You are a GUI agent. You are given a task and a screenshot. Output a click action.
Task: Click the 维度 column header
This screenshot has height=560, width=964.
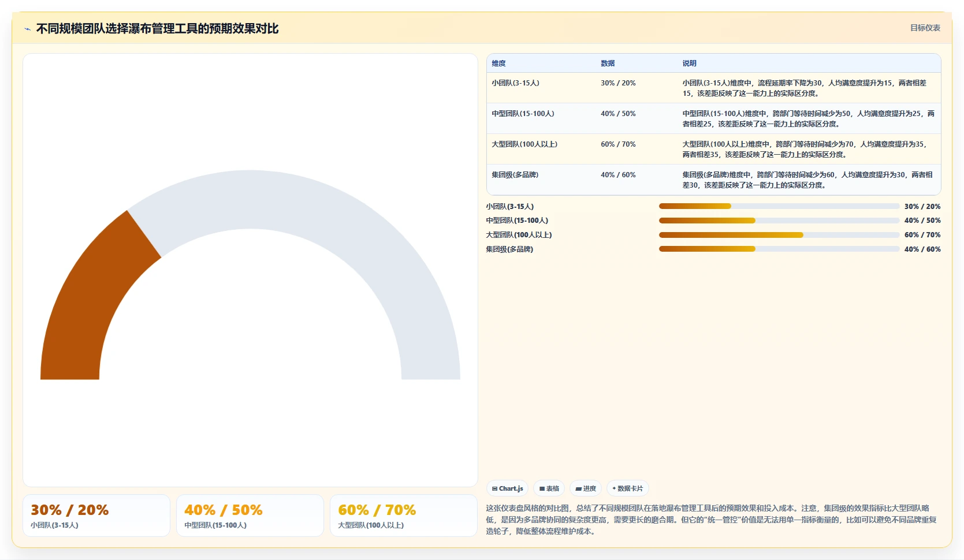pos(498,64)
